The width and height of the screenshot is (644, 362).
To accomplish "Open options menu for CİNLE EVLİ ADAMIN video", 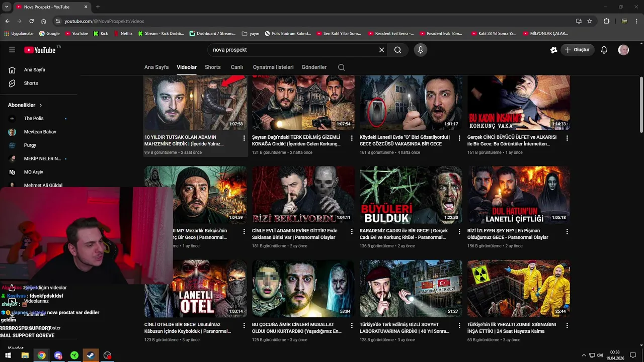I will (x=352, y=232).
